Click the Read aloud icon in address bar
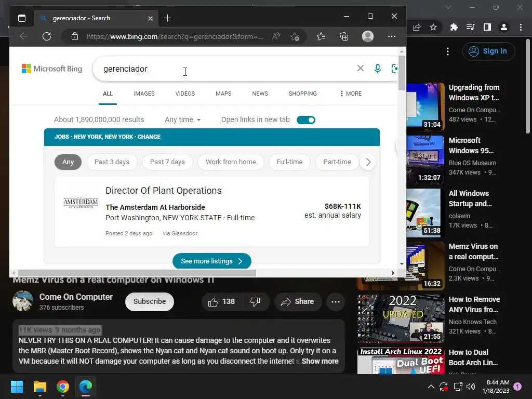The height and width of the screenshot is (399, 532). click(276, 36)
